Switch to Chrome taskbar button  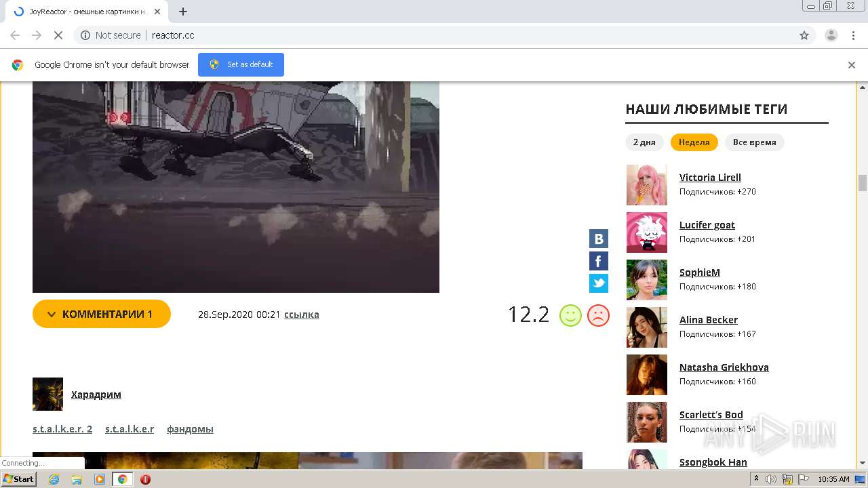click(122, 479)
